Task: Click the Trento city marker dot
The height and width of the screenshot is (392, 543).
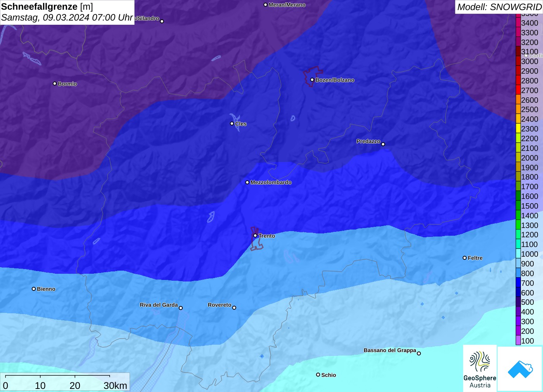Action: tap(255, 235)
